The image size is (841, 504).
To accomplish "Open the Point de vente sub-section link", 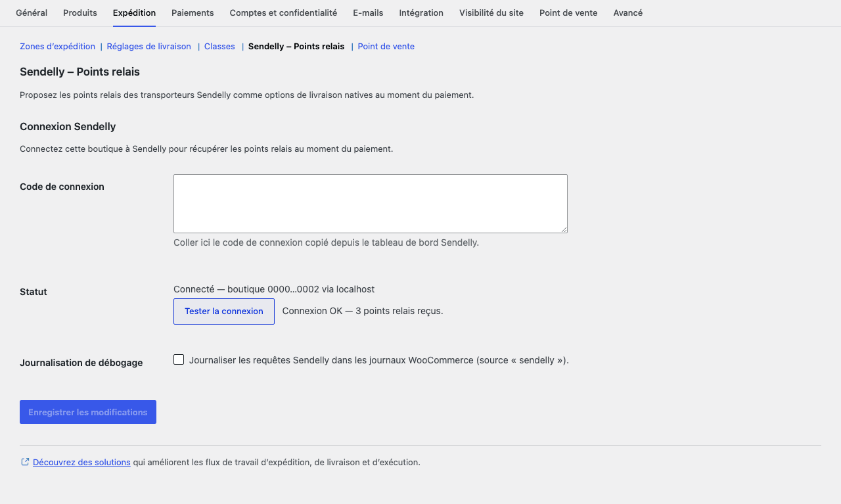I will tap(386, 46).
